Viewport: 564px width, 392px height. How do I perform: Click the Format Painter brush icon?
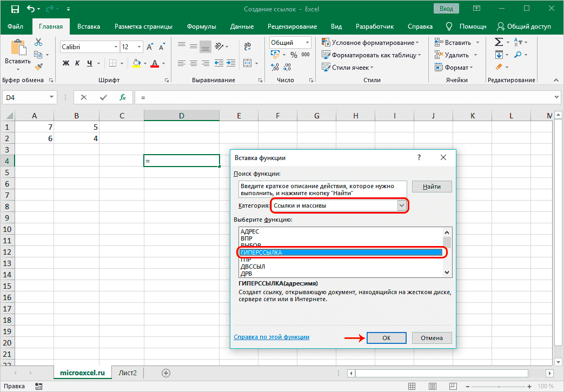[x=38, y=67]
